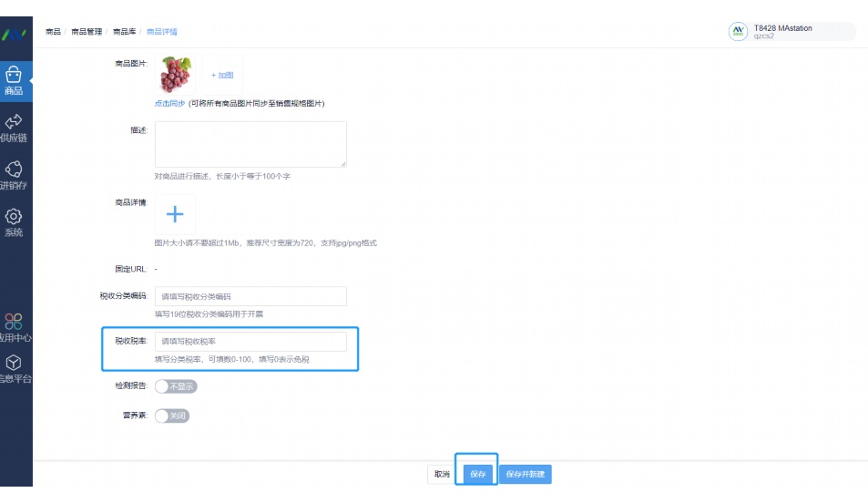
Task: Toggle the 检测报告 不显示 switch
Action: tap(176, 386)
